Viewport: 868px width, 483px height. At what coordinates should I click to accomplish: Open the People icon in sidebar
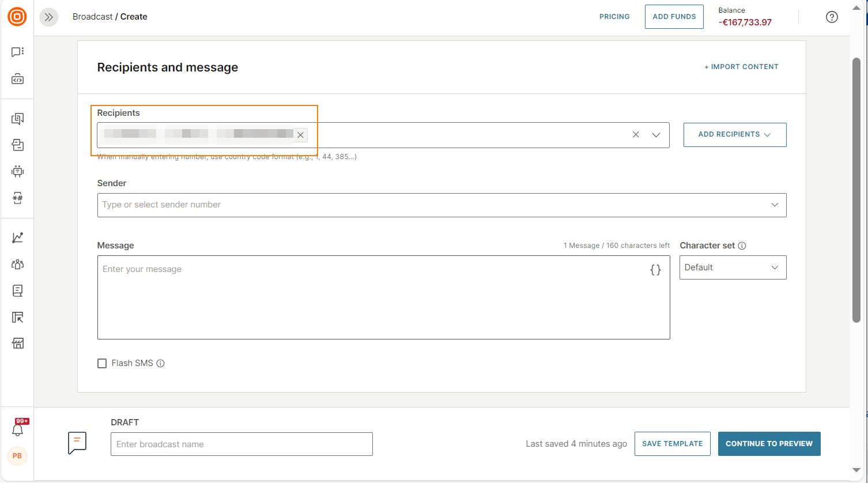pos(18,264)
